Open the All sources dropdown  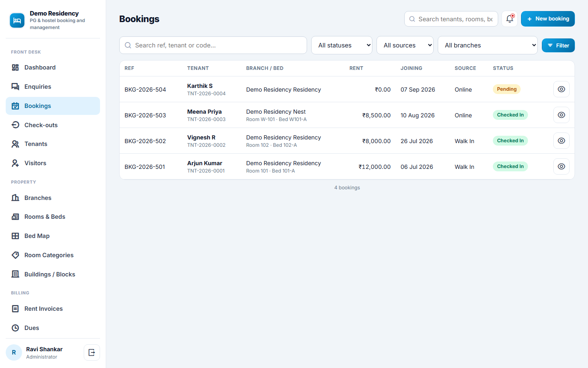pos(405,45)
